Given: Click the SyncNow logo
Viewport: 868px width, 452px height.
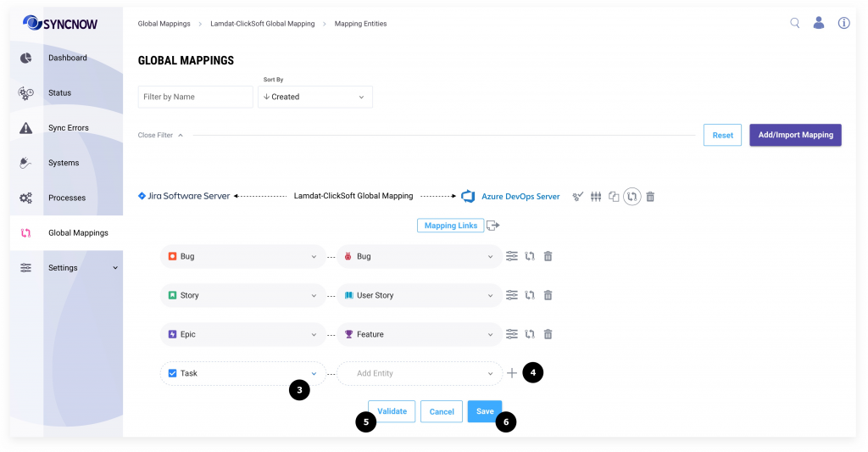Looking at the screenshot, I should pyautogui.click(x=60, y=23).
